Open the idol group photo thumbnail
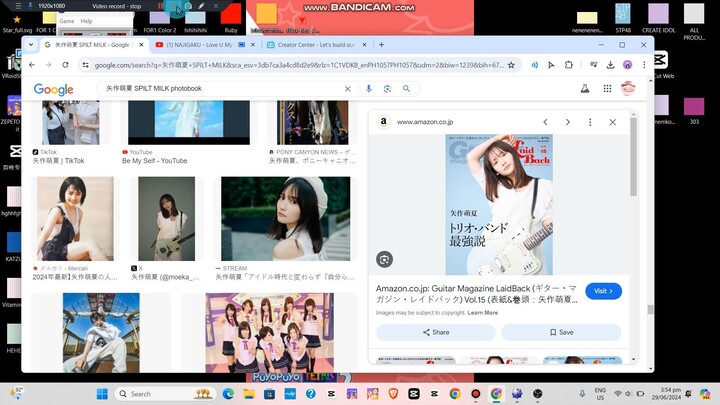 270,332
